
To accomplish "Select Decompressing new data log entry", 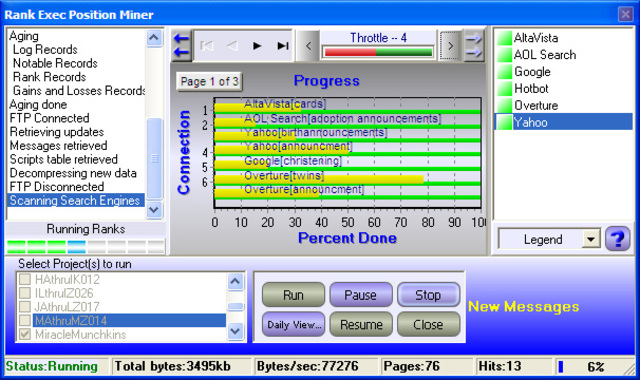I will [73, 173].
